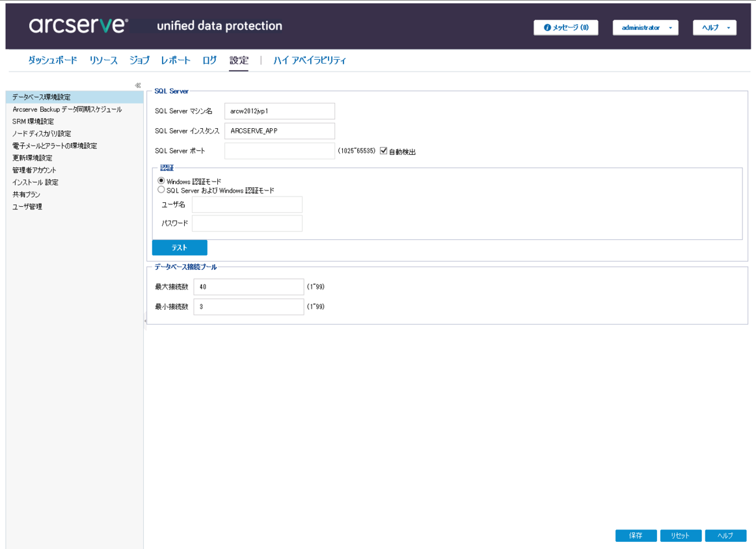Open the メッセージ (0) info button
The width and height of the screenshot is (756, 549).
[565, 27]
